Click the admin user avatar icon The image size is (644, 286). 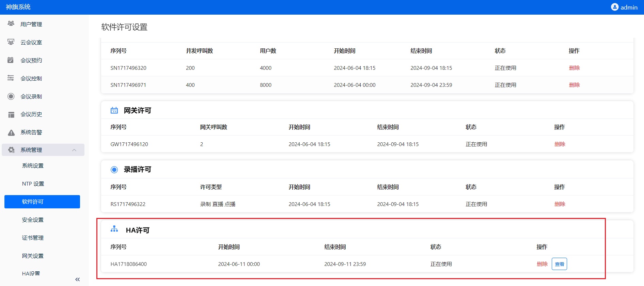coord(614,7)
